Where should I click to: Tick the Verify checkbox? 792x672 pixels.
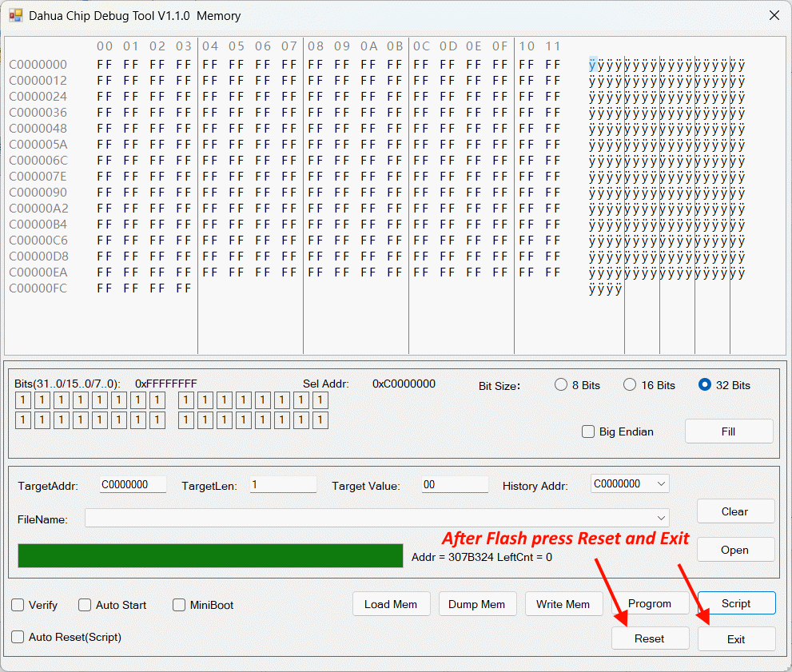click(18, 605)
